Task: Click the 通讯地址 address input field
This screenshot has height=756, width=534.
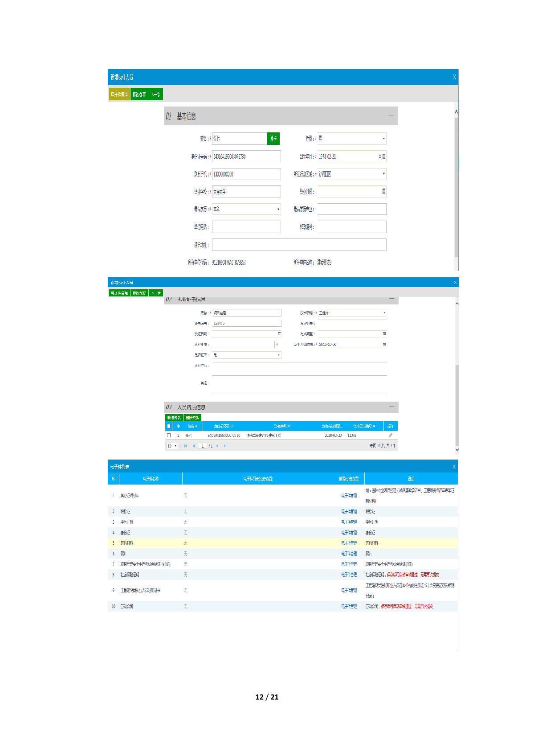Action: click(299, 244)
